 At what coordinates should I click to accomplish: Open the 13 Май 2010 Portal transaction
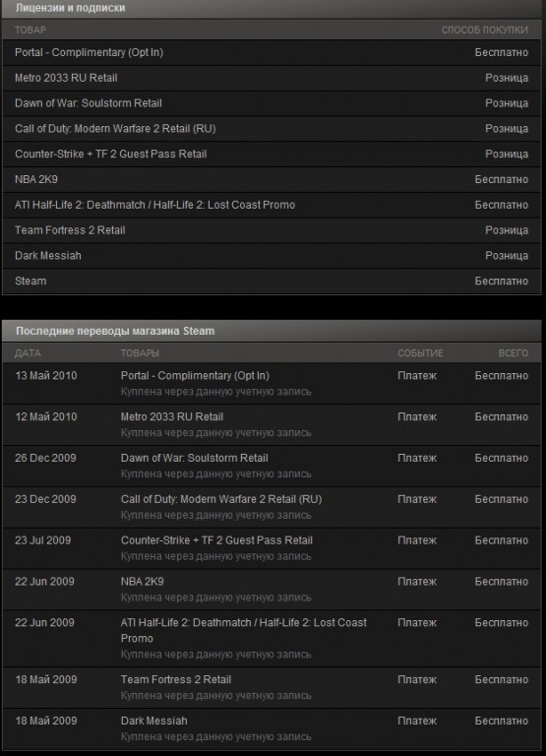272,384
